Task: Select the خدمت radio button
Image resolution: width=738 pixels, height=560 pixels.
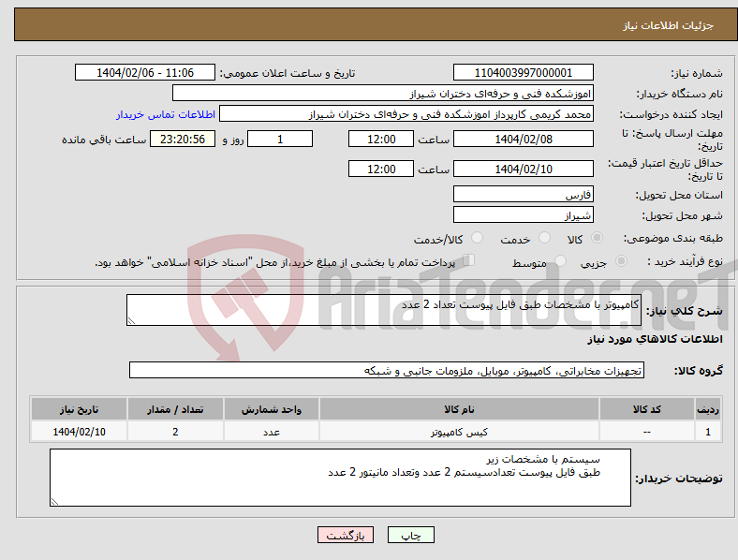Action: pyautogui.click(x=544, y=238)
